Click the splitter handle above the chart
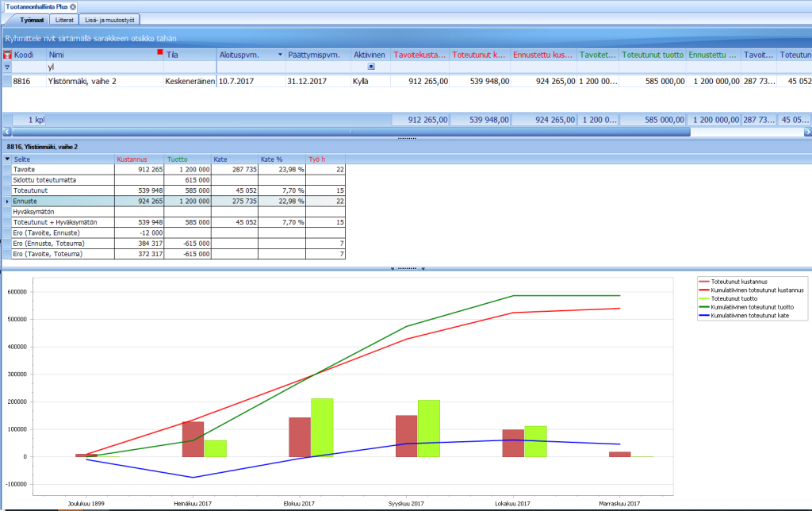Image resolution: width=812 pixels, height=511 pixels. tap(407, 268)
